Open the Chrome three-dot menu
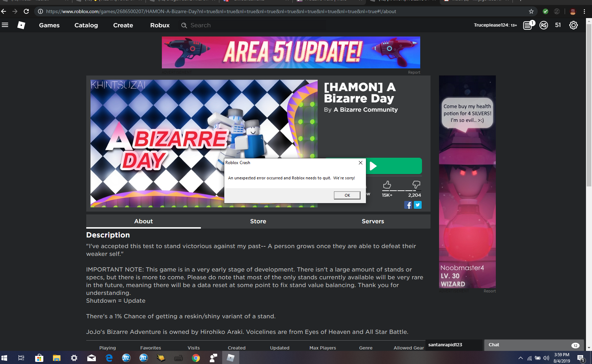Screen dimensions: 592x364 click(584, 11)
